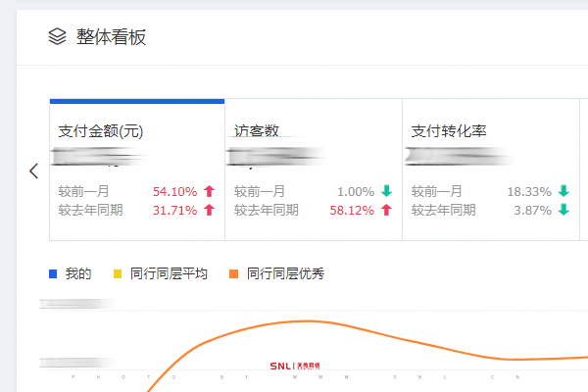The height and width of the screenshot is (392, 588).
Task: Click 较去年同期 label under 访客数
Action: (267, 210)
